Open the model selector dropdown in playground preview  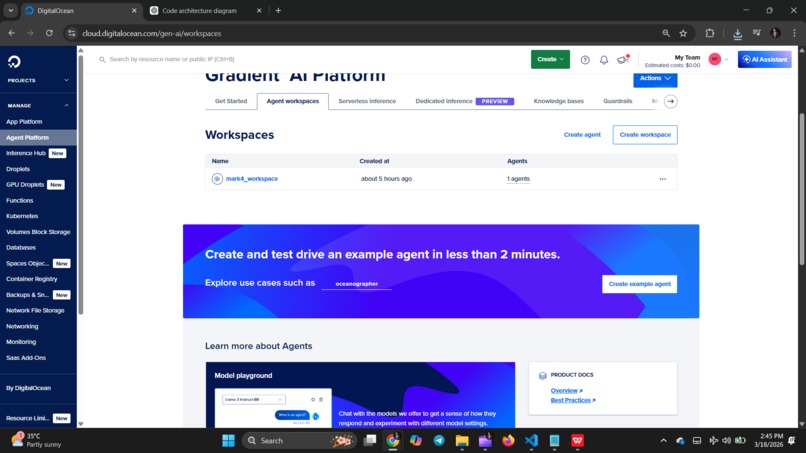pyautogui.click(x=253, y=400)
